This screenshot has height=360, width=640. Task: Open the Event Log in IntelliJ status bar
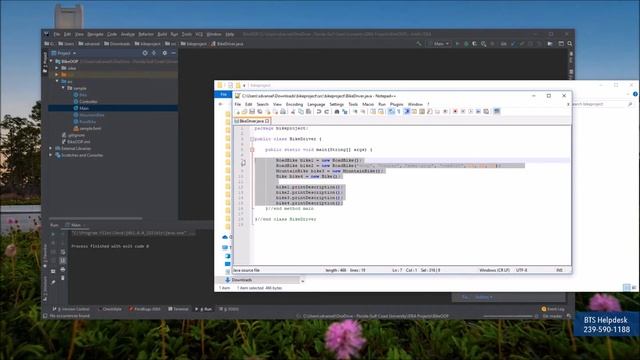(553, 309)
